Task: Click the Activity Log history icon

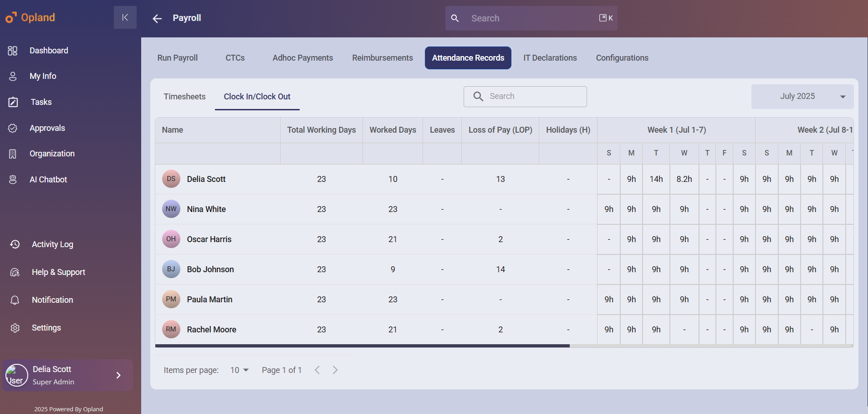Action: pyautogui.click(x=15, y=244)
